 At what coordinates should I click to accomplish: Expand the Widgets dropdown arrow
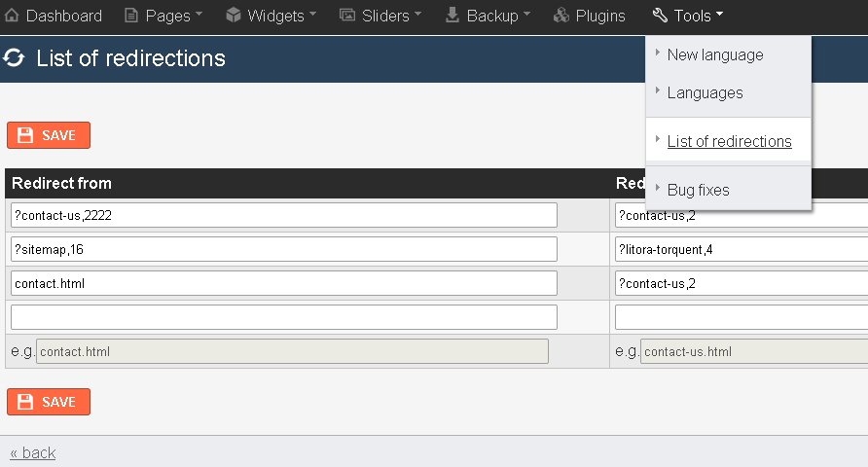pyautogui.click(x=312, y=14)
